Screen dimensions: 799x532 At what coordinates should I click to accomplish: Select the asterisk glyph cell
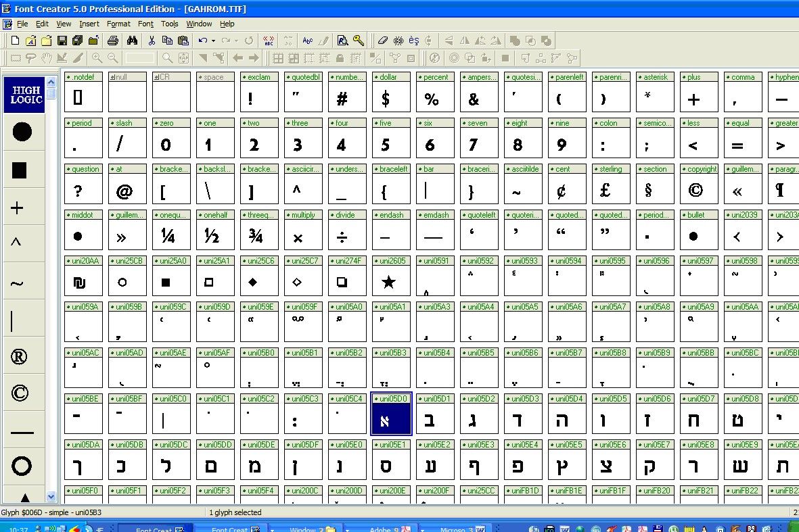[656, 92]
